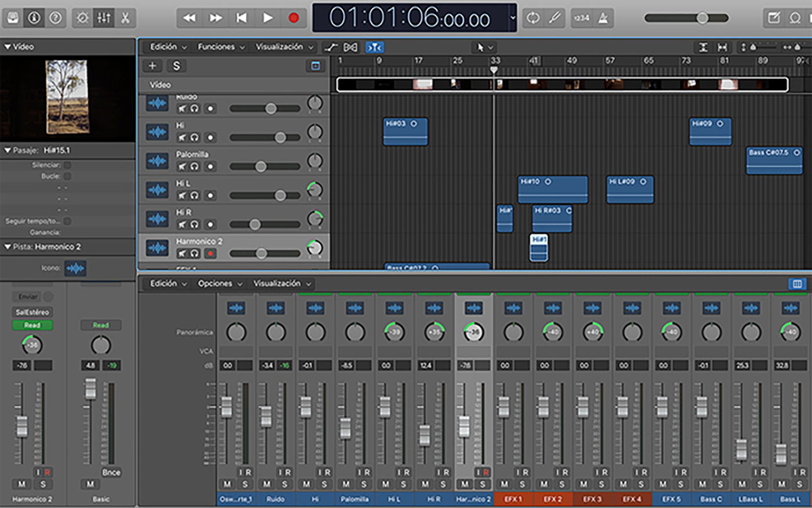812x508 pixels.
Task: Open SalEstéreo output slot menu
Action: coord(32,312)
